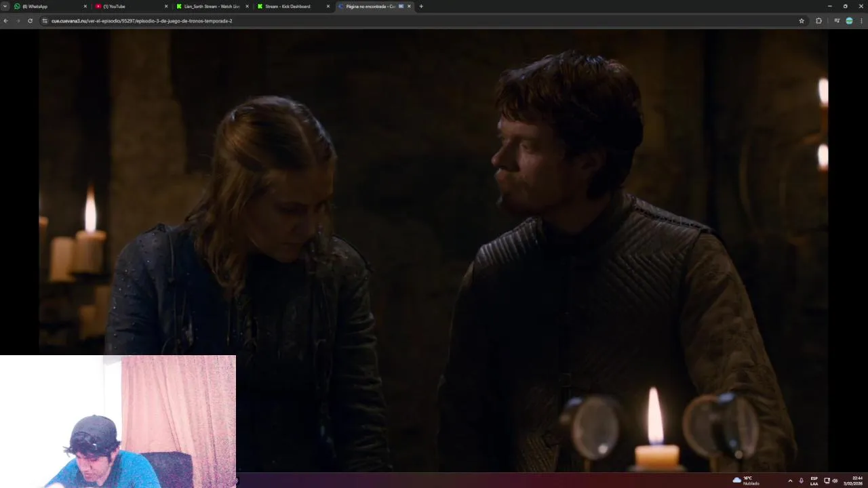Show hidden system tray icons

pos(790,481)
